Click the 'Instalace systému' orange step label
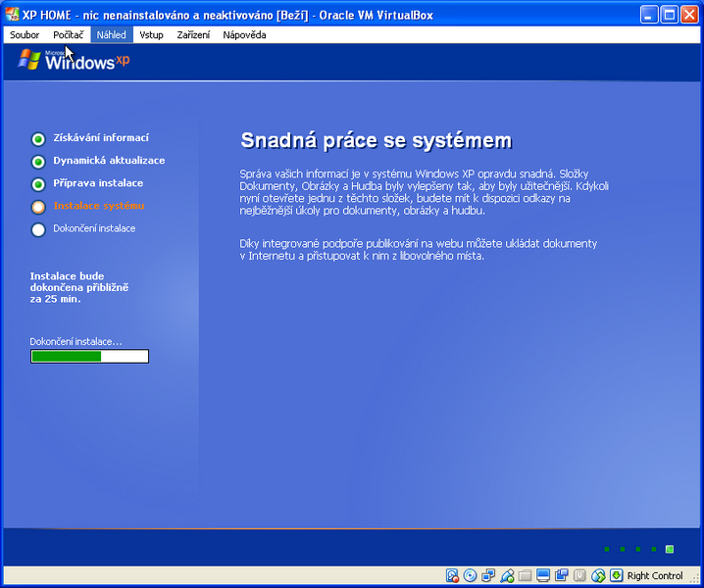 (99, 206)
